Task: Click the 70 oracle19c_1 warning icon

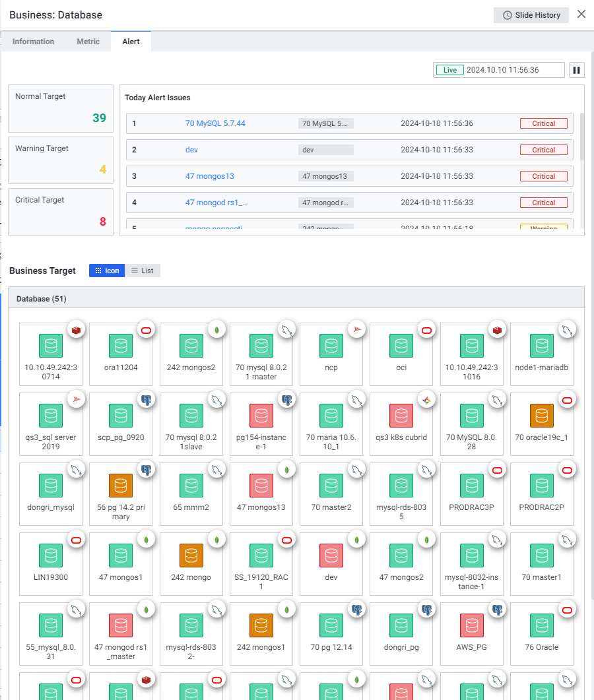Action: tap(541, 416)
